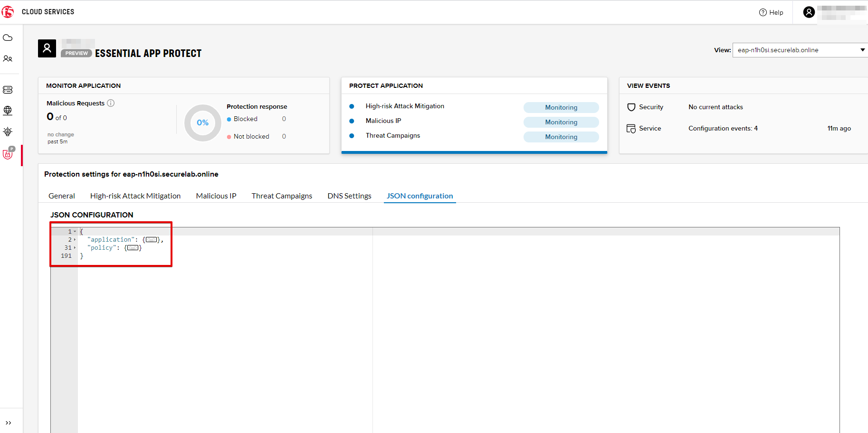Click the PREVIEW badge
Viewport: 868px width, 433px height.
coord(76,53)
